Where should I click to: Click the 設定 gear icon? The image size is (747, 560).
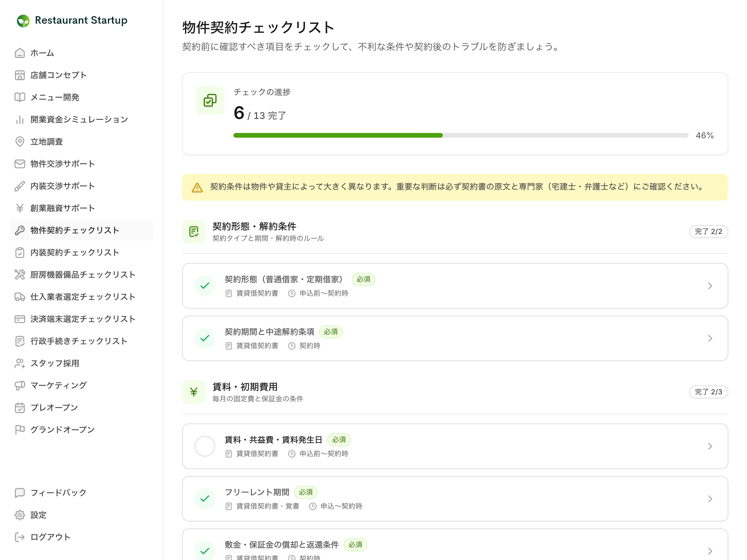pos(20,515)
